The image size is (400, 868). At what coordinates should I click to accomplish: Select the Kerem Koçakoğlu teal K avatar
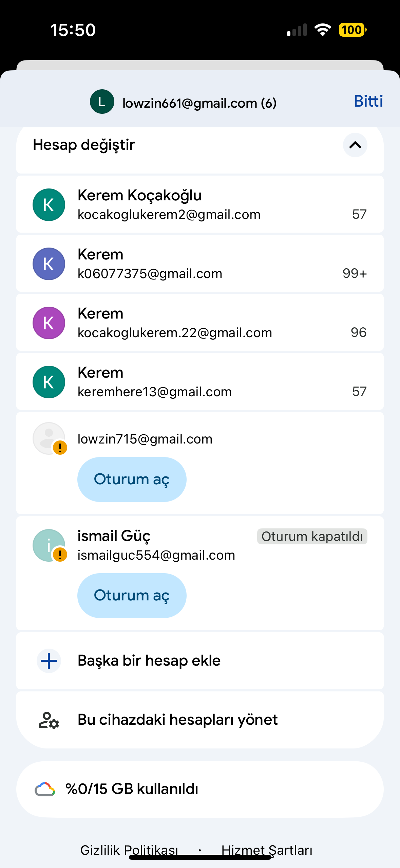pyautogui.click(x=49, y=205)
